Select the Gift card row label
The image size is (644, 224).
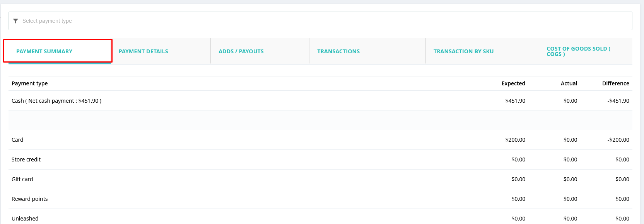click(22, 179)
